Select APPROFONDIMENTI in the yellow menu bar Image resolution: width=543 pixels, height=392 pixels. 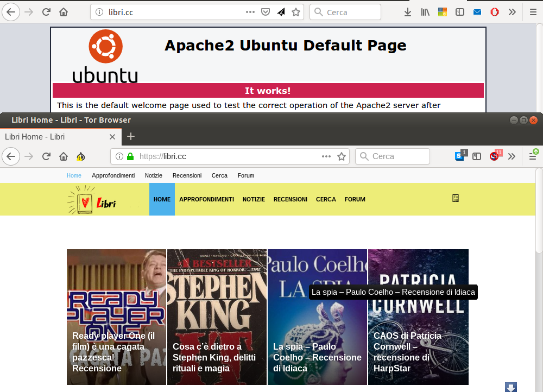coord(206,199)
